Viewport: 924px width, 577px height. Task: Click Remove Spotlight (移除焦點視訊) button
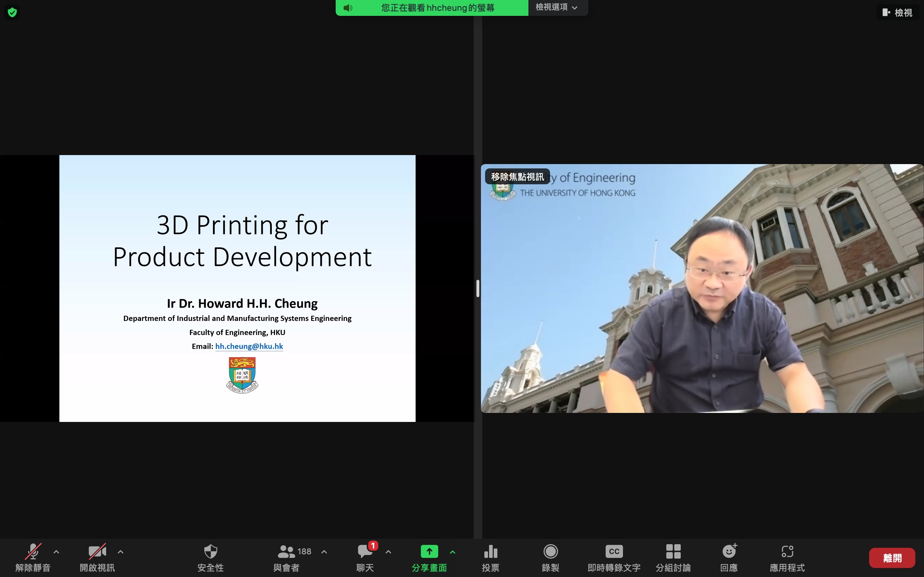click(x=517, y=177)
